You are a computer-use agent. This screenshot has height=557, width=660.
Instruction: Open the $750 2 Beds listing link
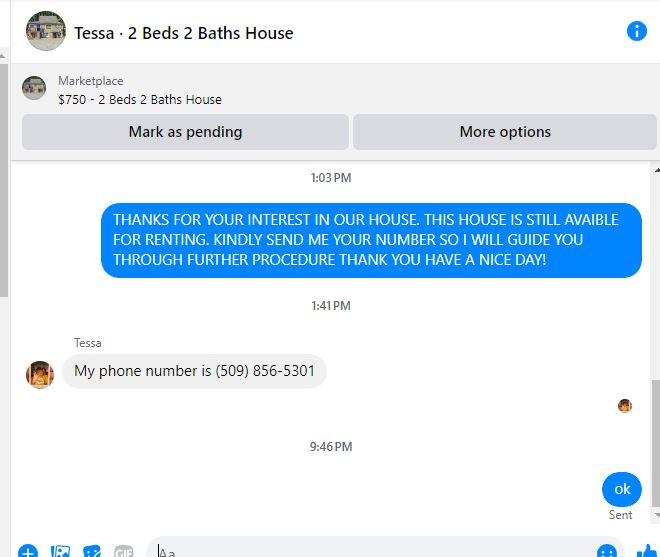coord(140,99)
